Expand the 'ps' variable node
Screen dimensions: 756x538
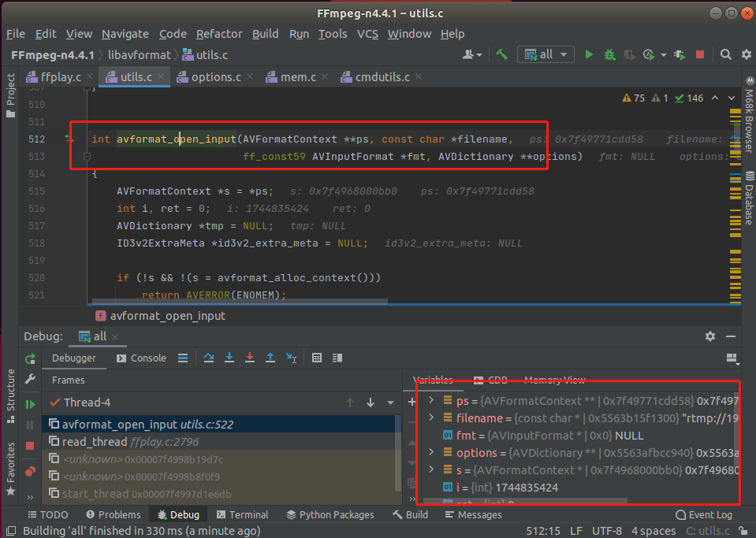(431, 401)
